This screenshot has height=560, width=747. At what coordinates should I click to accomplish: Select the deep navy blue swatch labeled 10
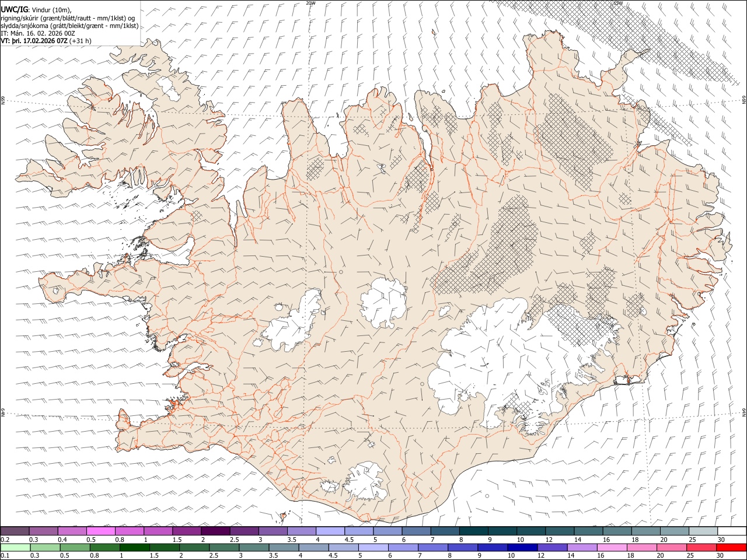point(522,547)
